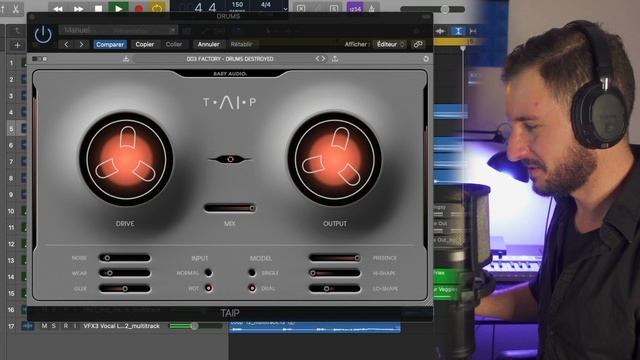640x360 pixels.
Task: Adjust the VFX3 Vocal track volume slider
Action: click(196, 326)
